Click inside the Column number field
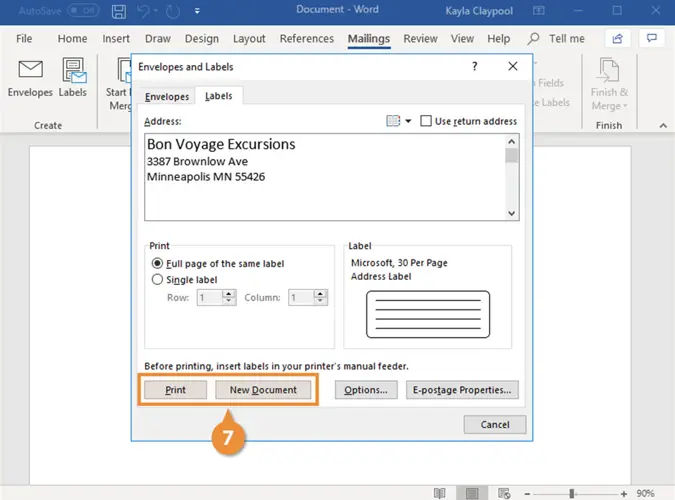Image resolution: width=675 pixels, height=500 pixels. point(301,298)
